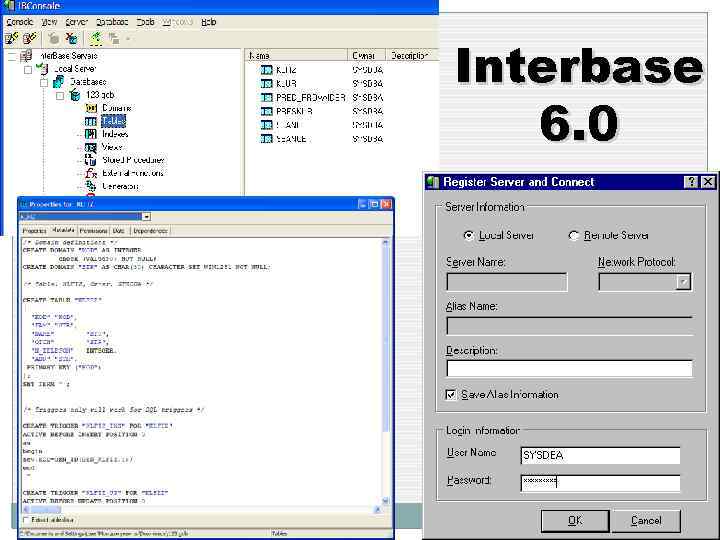Select the Remote Server radio button
720x540 pixels.
point(573,236)
